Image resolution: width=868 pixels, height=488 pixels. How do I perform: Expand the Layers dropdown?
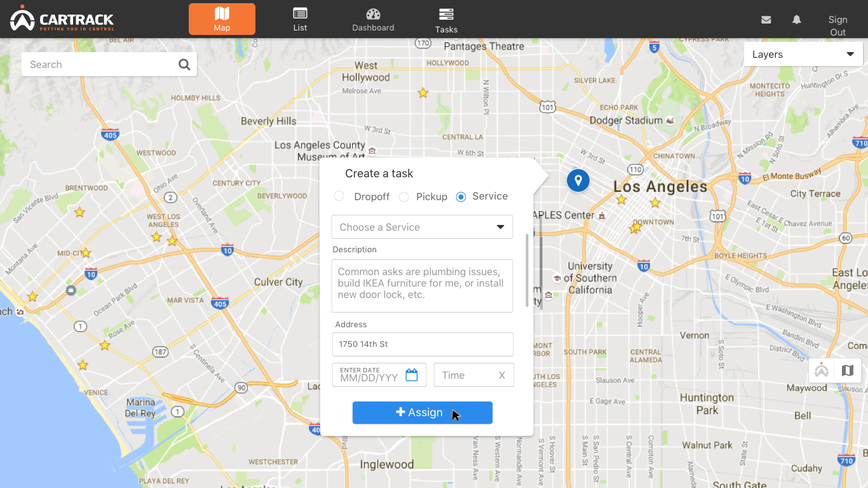pos(803,54)
